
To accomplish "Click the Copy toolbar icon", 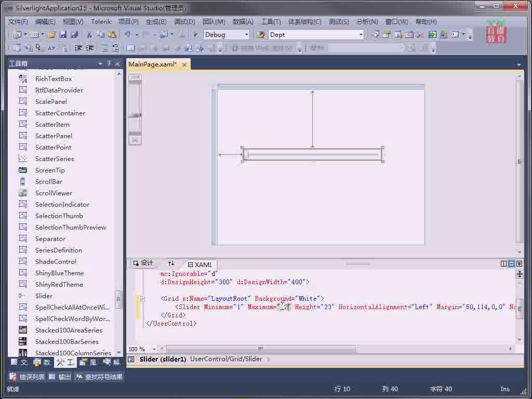I will coord(100,34).
